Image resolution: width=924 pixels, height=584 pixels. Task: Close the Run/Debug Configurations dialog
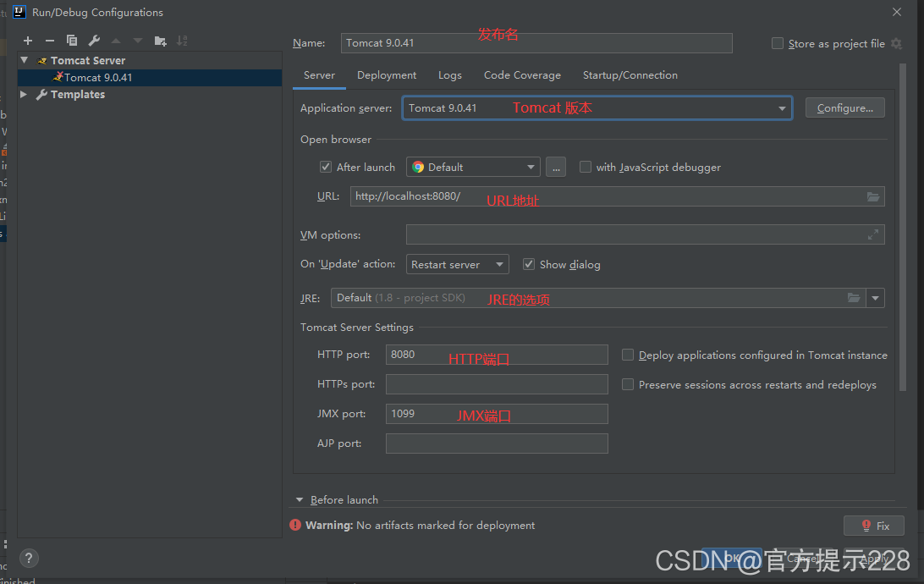897,12
